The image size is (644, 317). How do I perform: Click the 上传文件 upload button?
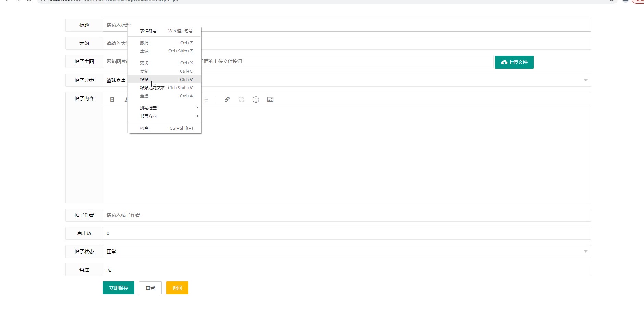tap(514, 62)
